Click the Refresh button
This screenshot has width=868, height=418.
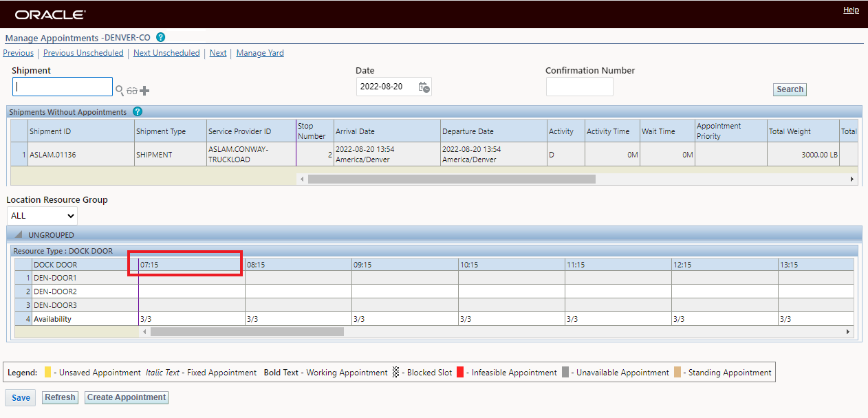pyautogui.click(x=60, y=397)
